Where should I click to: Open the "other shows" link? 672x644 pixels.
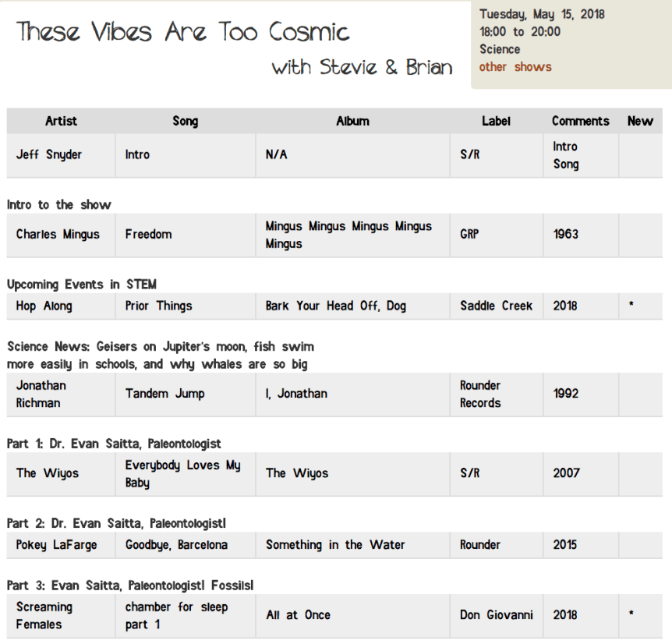coord(515,67)
